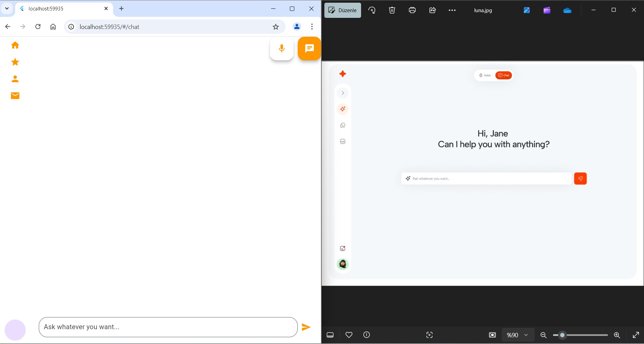The height and width of the screenshot is (344, 644).
Task: Open chat via the orange chat bubble icon
Action: pyautogui.click(x=309, y=49)
